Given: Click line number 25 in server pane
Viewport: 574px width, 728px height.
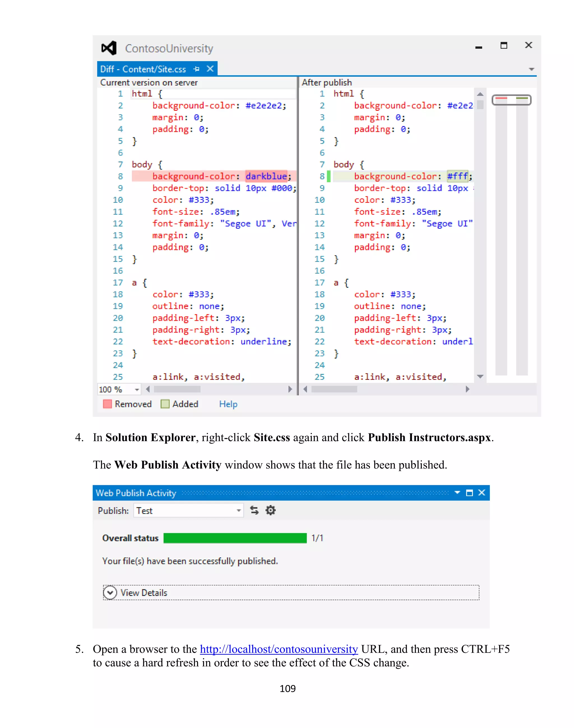Looking at the screenshot, I should 118,377.
